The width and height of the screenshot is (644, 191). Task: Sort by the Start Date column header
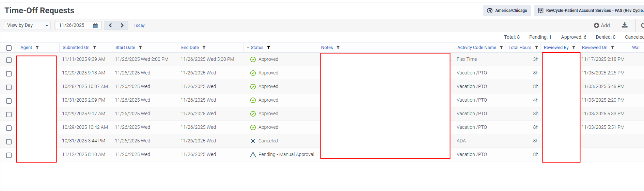125,48
